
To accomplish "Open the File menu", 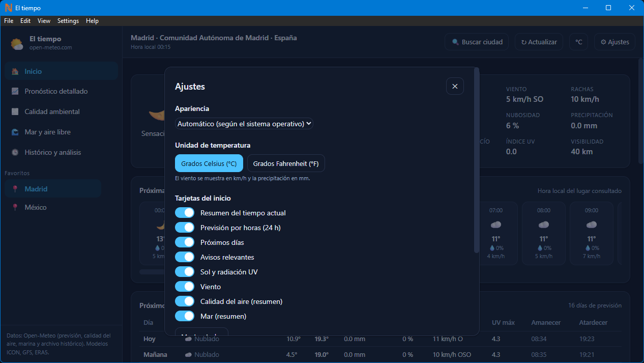I will coord(8,21).
